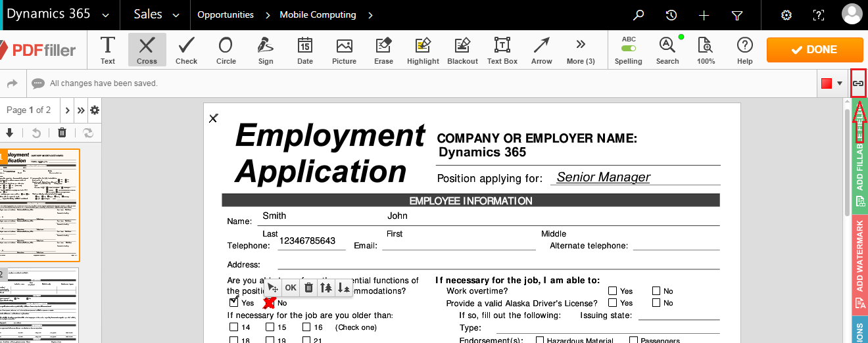Choose the Sign tool
The height and width of the screenshot is (343, 868).
pyautogui.click(x=266, y=50)
